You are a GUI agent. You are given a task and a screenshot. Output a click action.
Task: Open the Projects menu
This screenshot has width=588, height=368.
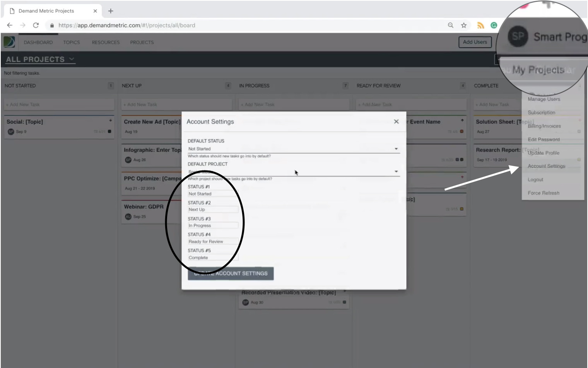[142, 42]
